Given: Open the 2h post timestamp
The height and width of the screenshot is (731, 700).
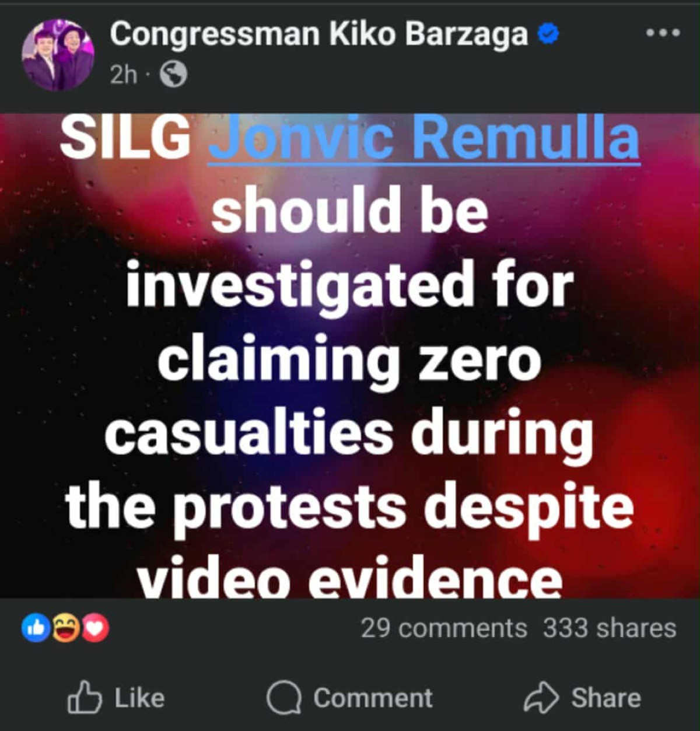Looking at the screenshot, I should coord(123,75).
